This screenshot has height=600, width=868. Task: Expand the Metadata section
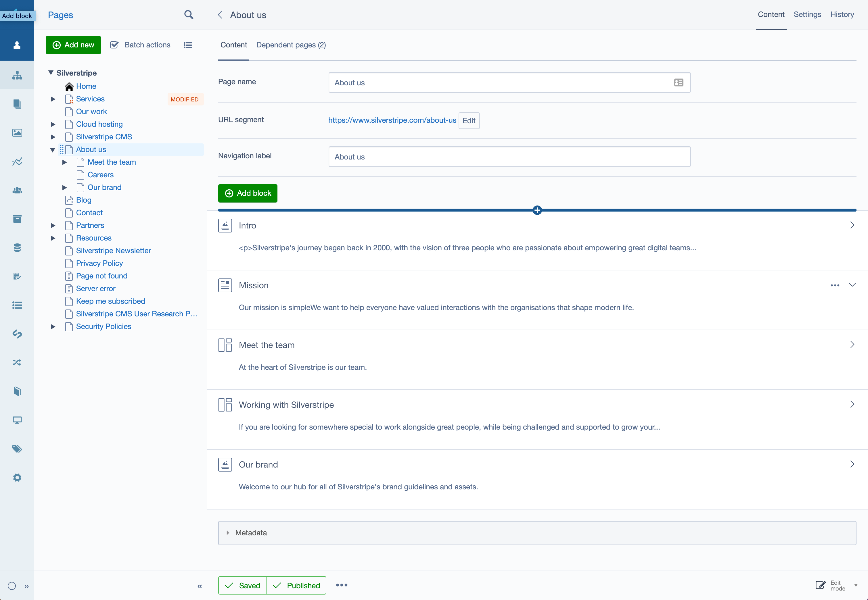coord(537,533)
